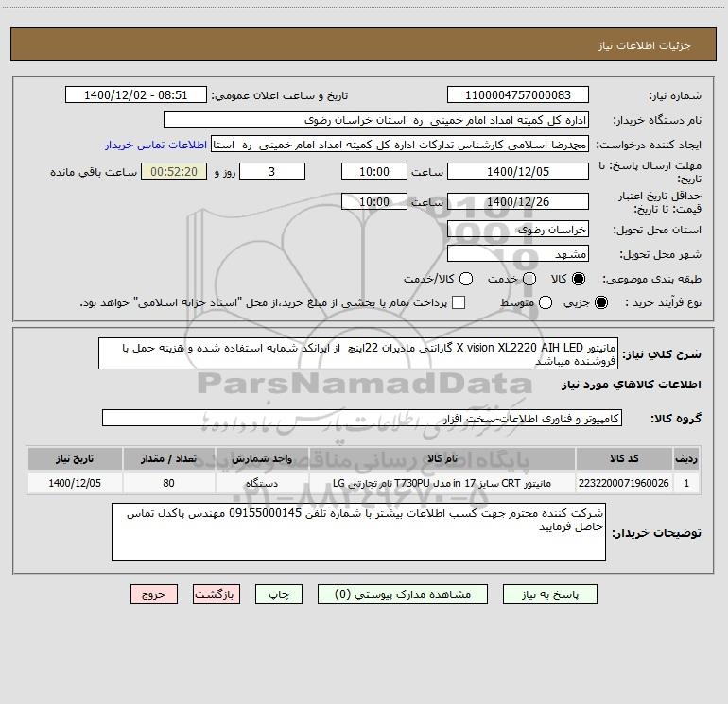Click the تعداد / مقدار column header

pos(168,458)
